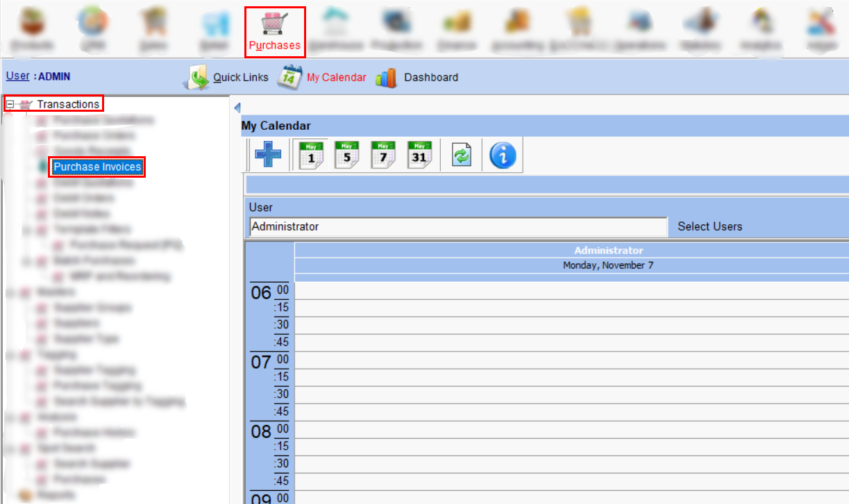Click the Select Users button

[x=709, y=226]
